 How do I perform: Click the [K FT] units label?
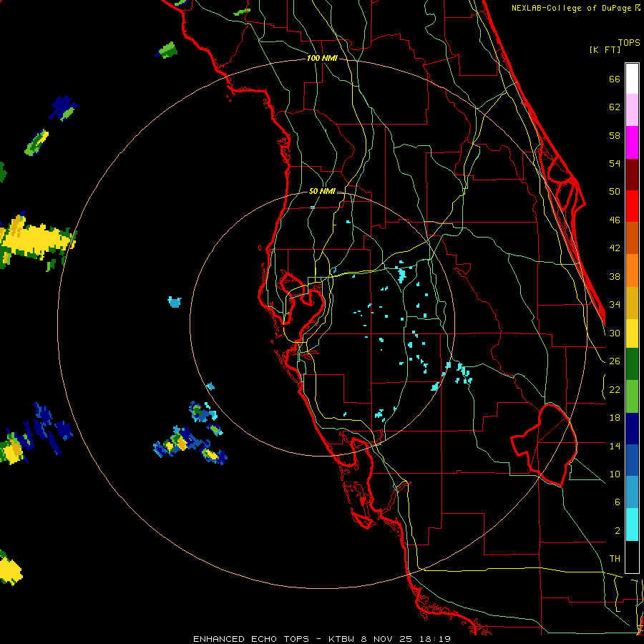pyautogui.click(x=605, y=49)
